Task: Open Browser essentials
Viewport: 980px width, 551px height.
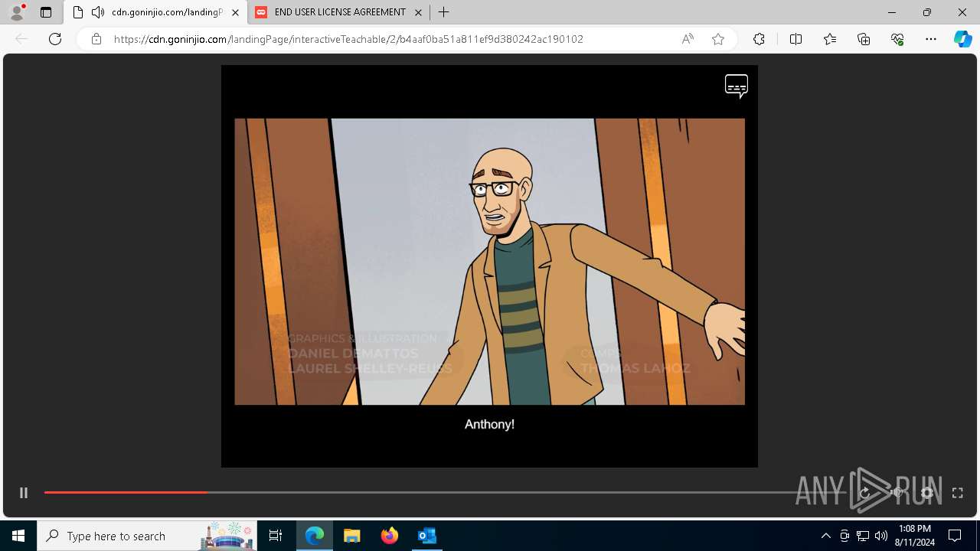Action: (897, 39)
